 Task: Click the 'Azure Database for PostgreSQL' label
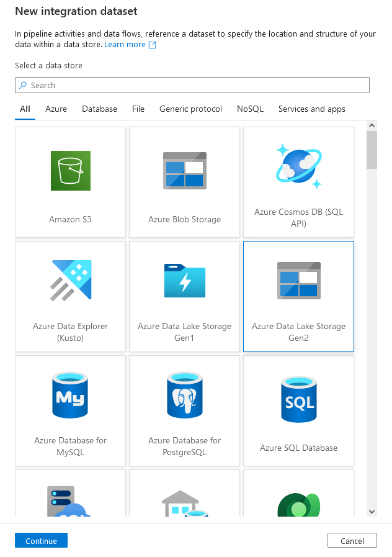pyautogui.click(x=184, y=446)
